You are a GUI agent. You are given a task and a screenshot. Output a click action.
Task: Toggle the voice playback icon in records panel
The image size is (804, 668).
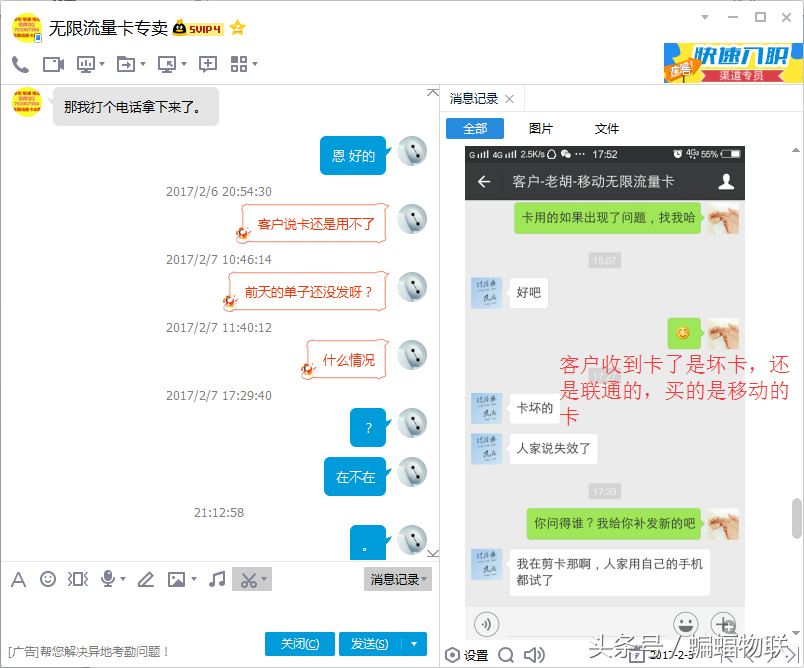tap(486, 623)
